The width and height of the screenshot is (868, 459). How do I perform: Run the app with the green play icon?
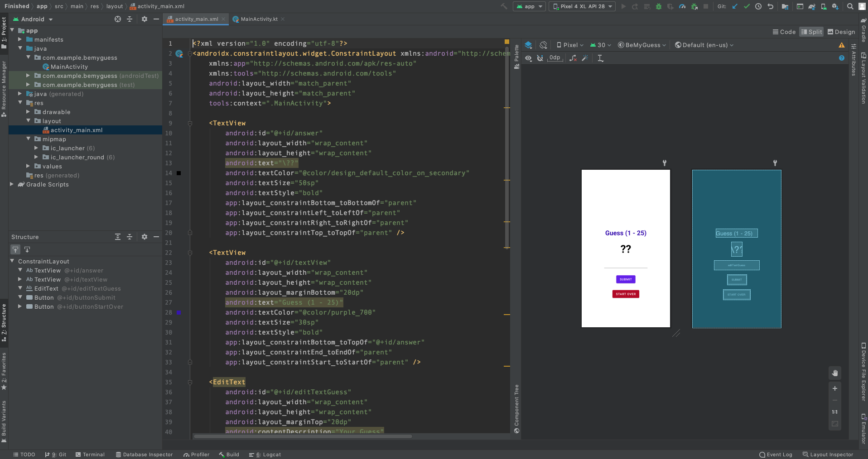pos(624,6)
